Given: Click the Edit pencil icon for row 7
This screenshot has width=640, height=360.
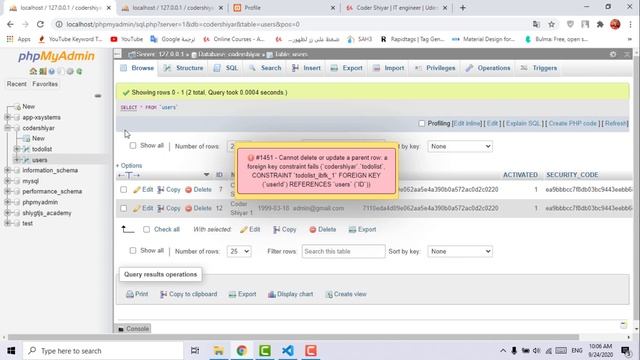Looking at the screenshot, I should point(137,190).
